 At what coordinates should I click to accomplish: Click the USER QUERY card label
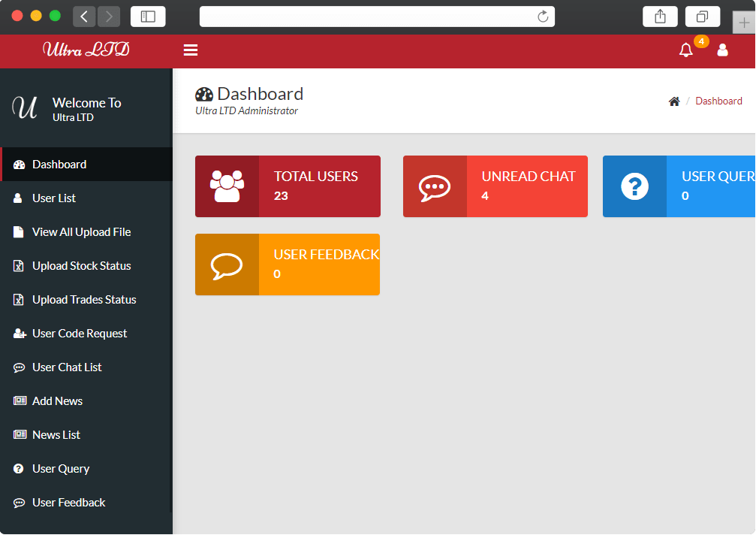[718, 177]
